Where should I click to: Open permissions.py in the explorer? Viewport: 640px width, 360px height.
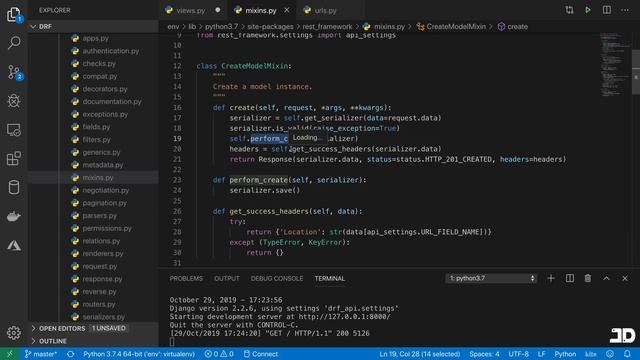pyautogui.click(x=107, y=228)
